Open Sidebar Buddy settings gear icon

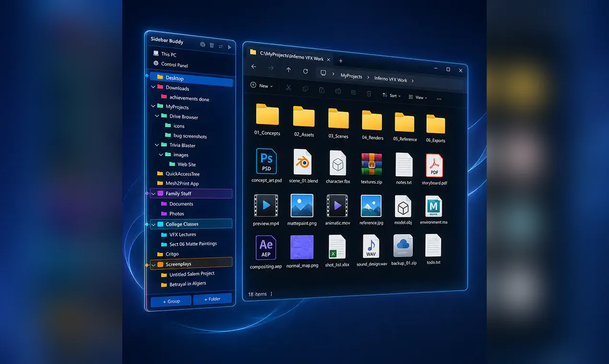[x=203, y=45]
